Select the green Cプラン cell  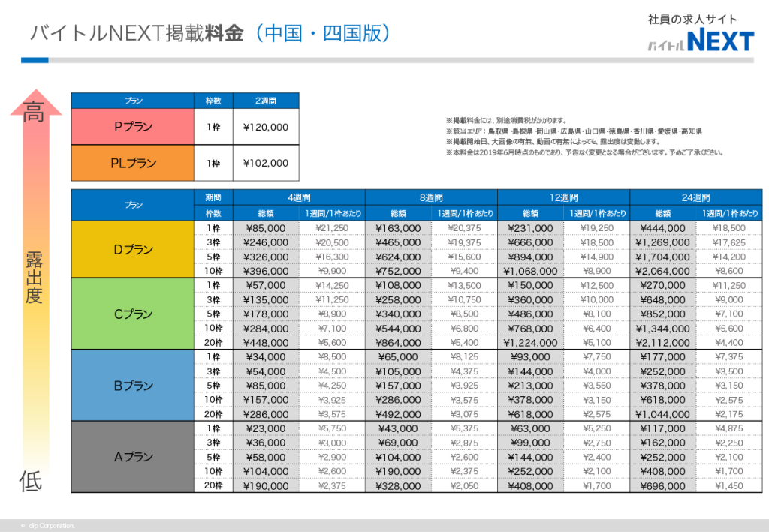pos(133,314)
